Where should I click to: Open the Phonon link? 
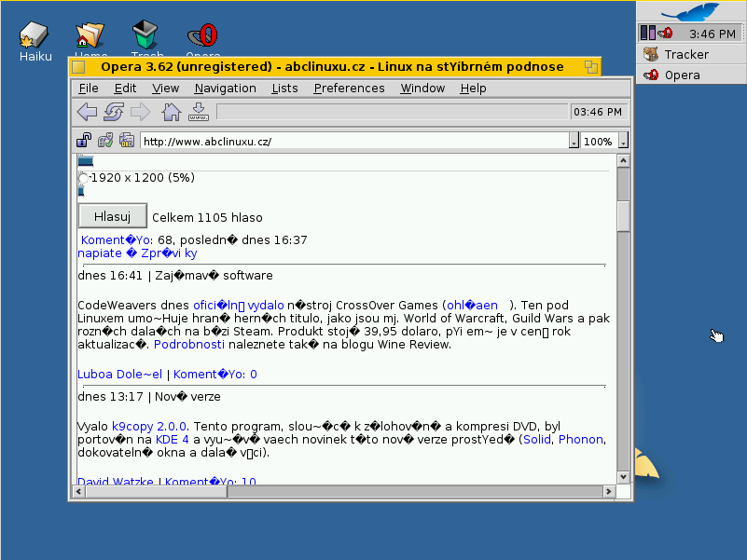pyautogui.click(x=581, y=440)
